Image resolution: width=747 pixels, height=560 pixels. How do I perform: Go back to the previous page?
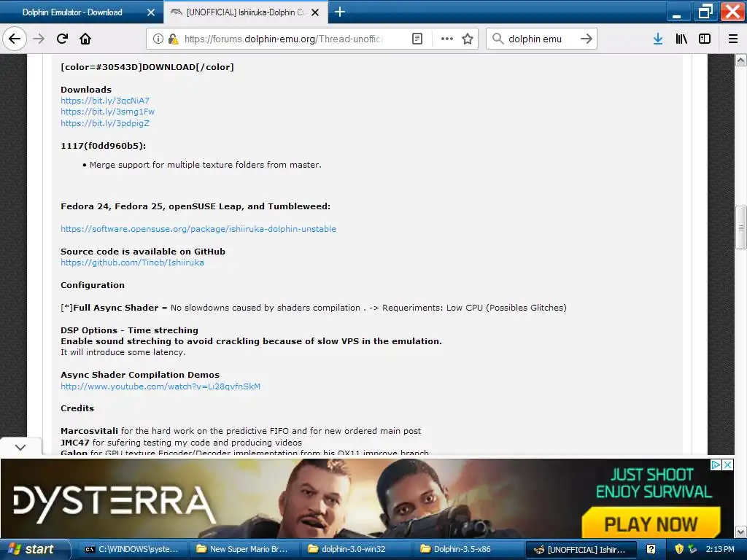pos(15,39)
